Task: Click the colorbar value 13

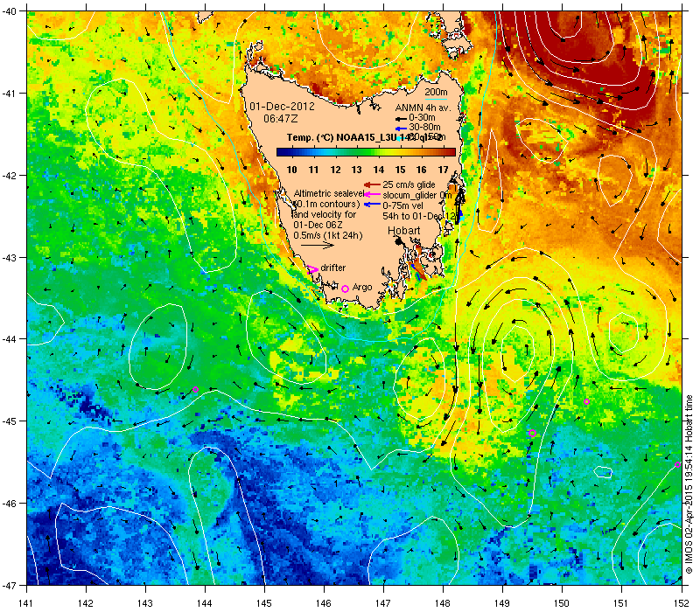Action: click(x=357, y=170)
